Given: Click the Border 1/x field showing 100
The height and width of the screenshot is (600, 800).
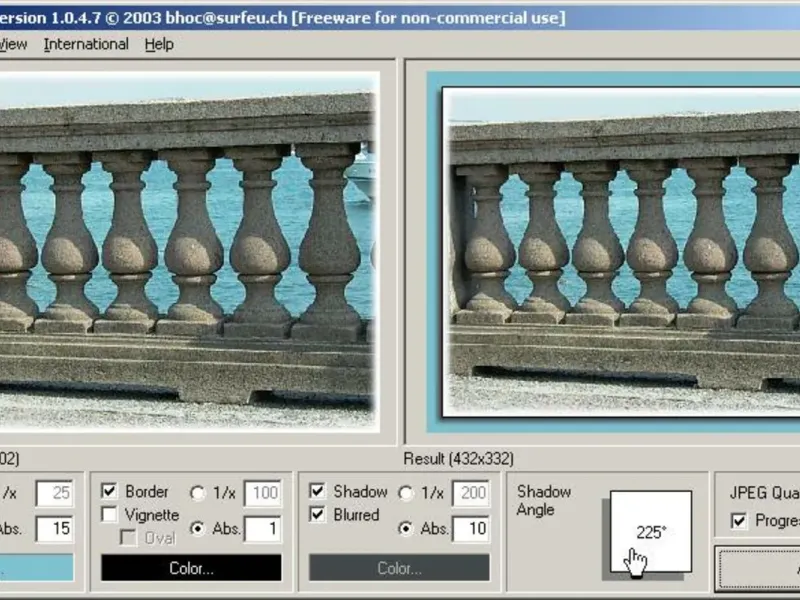Looking at the screenshot, I should [262, 493].
